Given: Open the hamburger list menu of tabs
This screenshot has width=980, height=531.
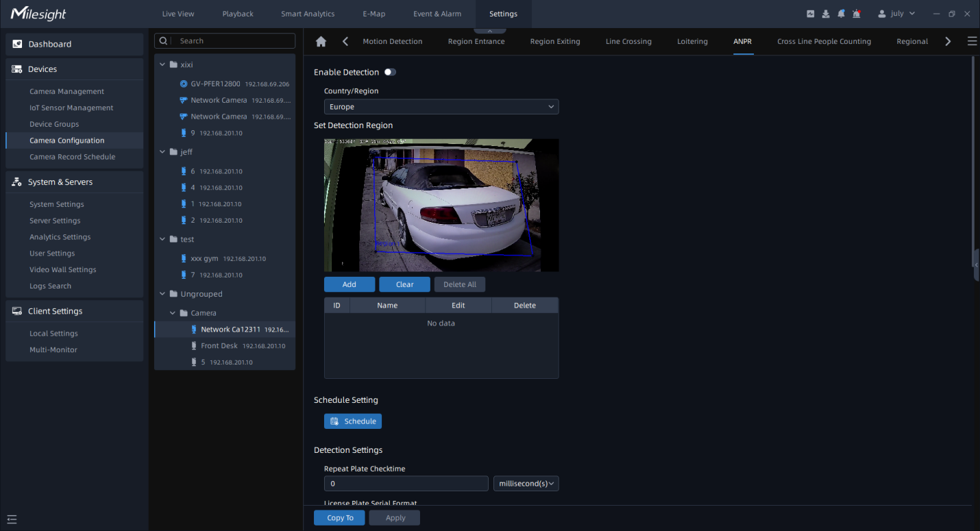Looking at the screenshot, I should (x=972, y=41).
